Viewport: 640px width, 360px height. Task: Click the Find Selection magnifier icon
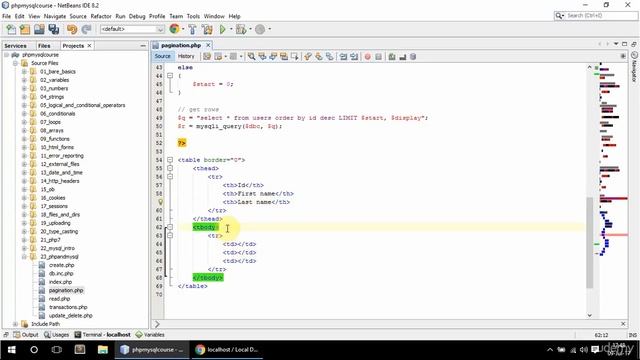(x=251, y=57)
